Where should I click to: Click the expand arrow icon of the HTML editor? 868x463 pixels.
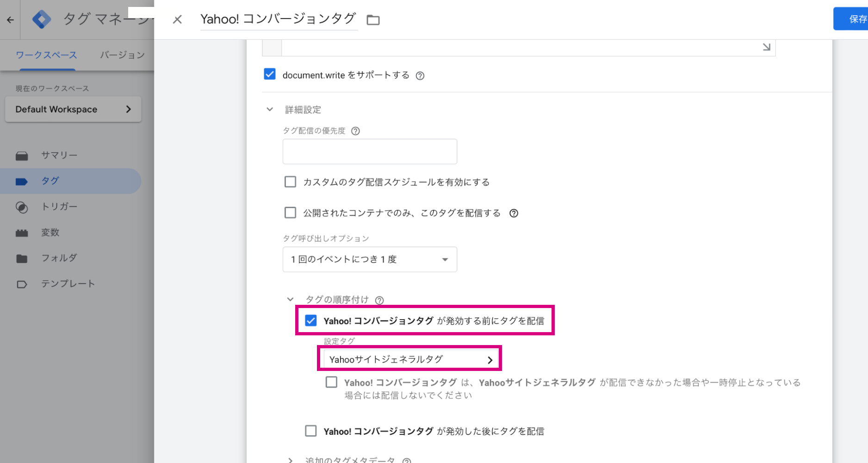(766, 47)
